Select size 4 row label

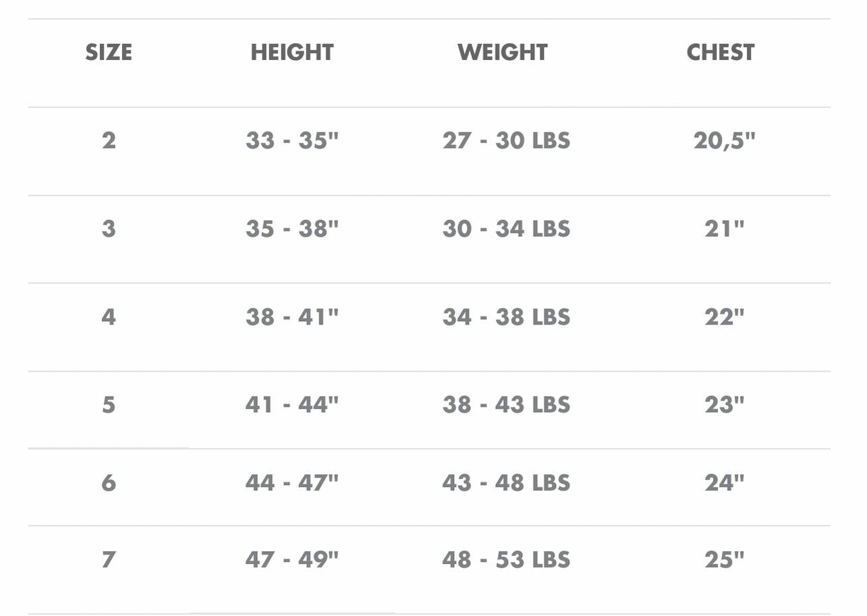click(x=109, y=317)
